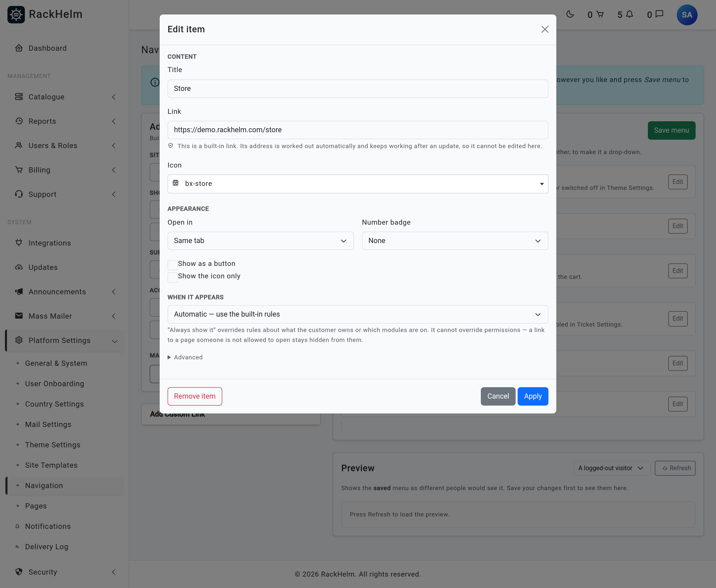Click the Refresh preview button
The width and height of the screenshot is (716, 588).
675,468
